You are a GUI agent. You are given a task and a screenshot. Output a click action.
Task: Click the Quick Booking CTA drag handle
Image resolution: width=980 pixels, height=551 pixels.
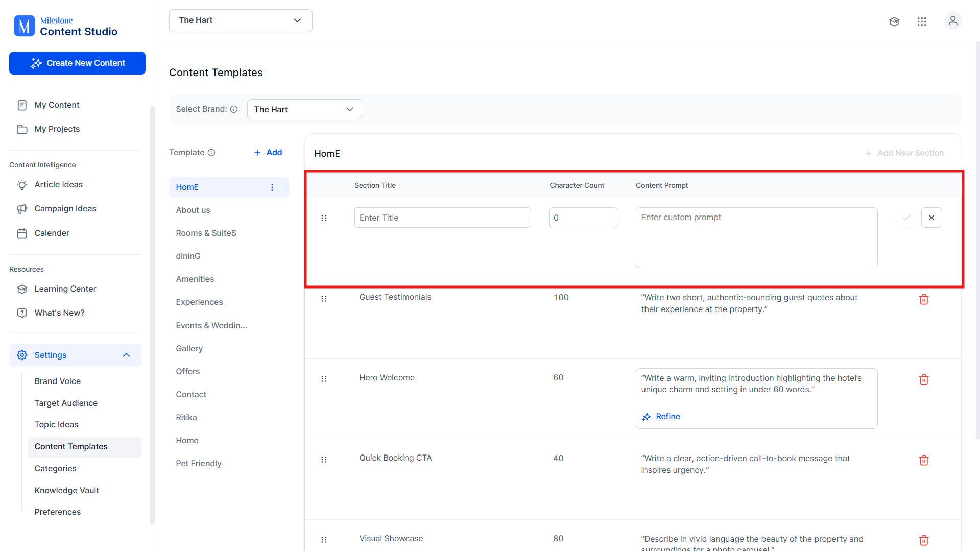click(324, 460)
